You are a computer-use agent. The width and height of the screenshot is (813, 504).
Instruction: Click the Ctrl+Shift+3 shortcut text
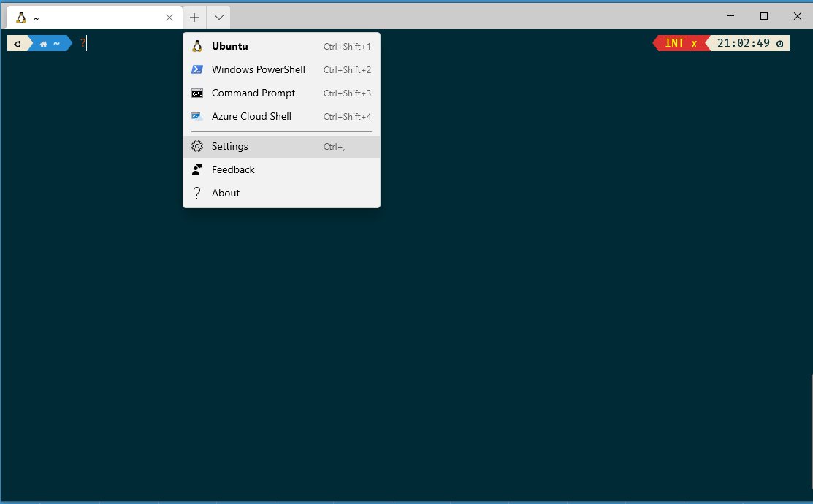point(348,93)
